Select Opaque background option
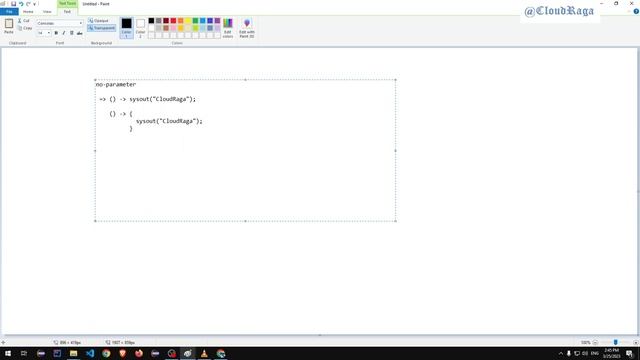This screenshot has height=360, width=640. [x=98, y=20]
